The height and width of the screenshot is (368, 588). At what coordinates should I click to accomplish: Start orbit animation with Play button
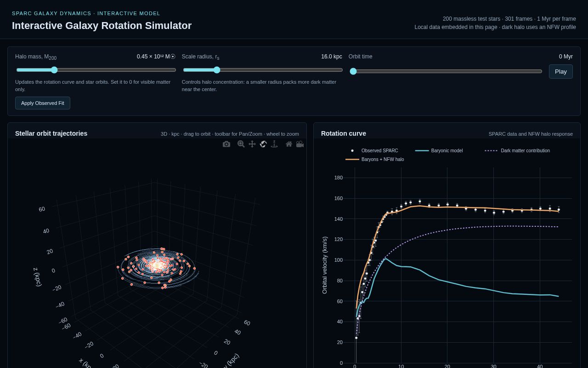[560, 71]
